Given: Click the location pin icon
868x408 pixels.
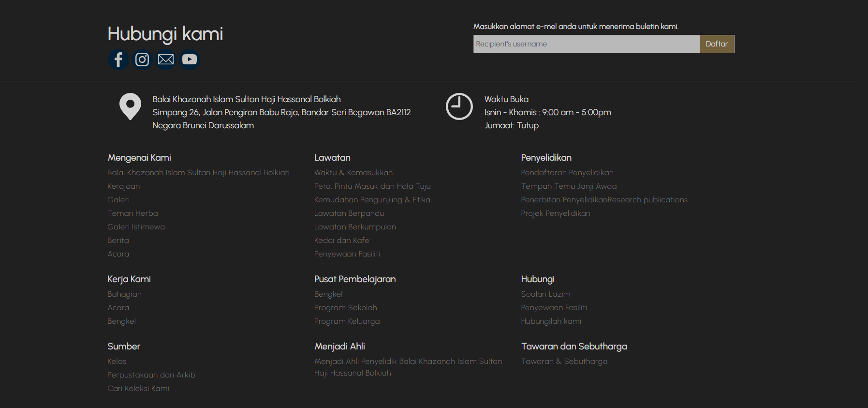Looking at the screenshot, I should pos(130,106).
